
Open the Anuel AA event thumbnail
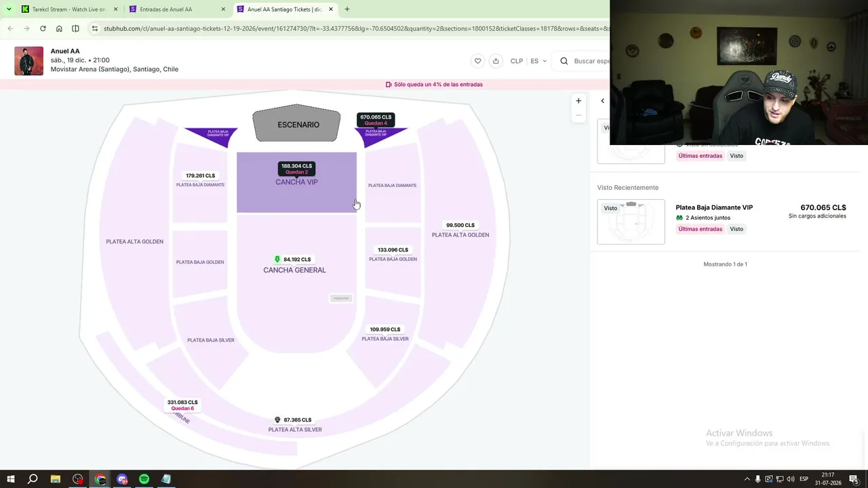tap(28, 61)
